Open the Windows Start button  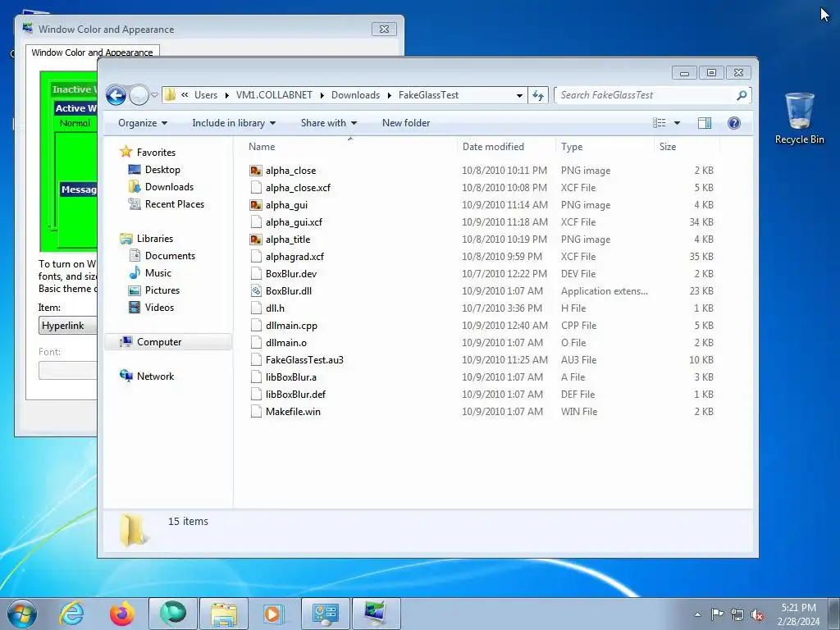click(22, 614)
